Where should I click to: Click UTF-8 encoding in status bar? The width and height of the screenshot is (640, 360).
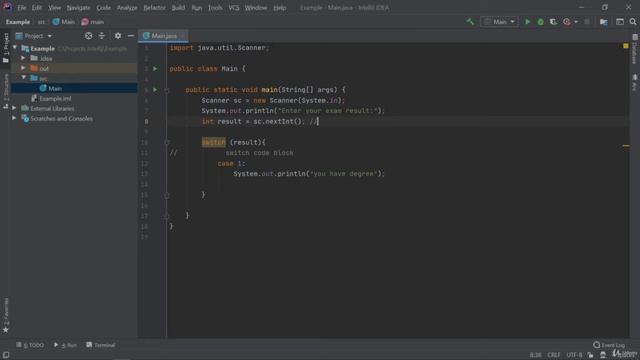[574, 355]
